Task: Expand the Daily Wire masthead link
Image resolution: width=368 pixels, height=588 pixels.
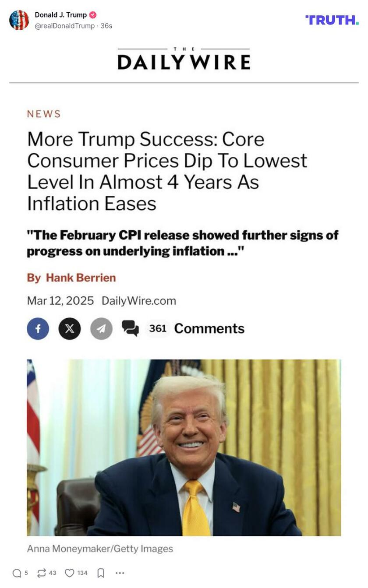Action: 184,59
